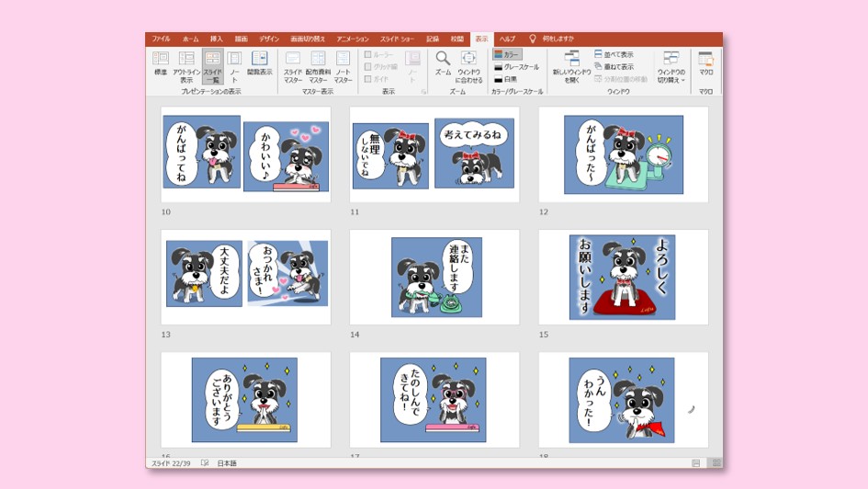868x489 pixels.
Task: Toggle the Gridlines (グリッド線) checkbox
Action: [381, 66]
